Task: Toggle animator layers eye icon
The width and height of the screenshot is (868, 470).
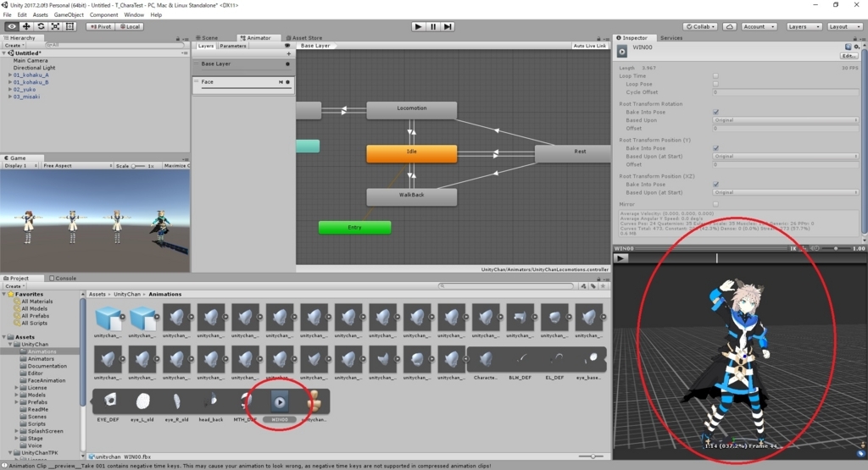Action: 287,46
